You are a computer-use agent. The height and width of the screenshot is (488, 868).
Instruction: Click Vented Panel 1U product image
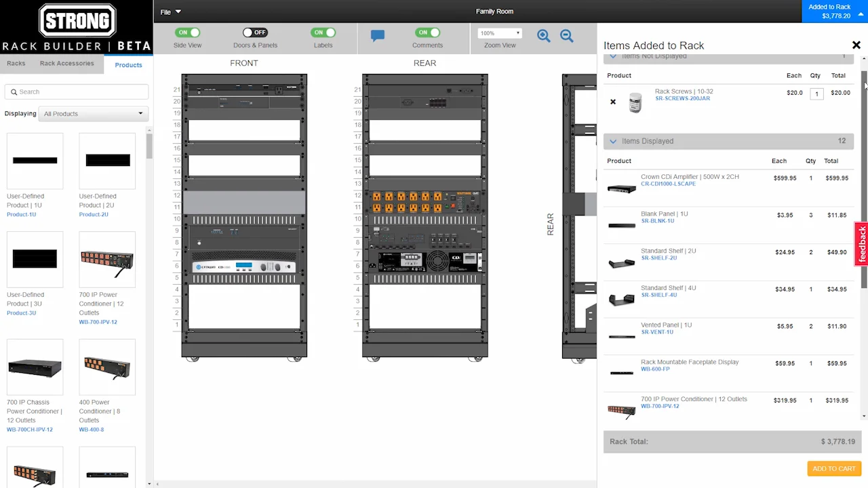click(x=622, y=337)
